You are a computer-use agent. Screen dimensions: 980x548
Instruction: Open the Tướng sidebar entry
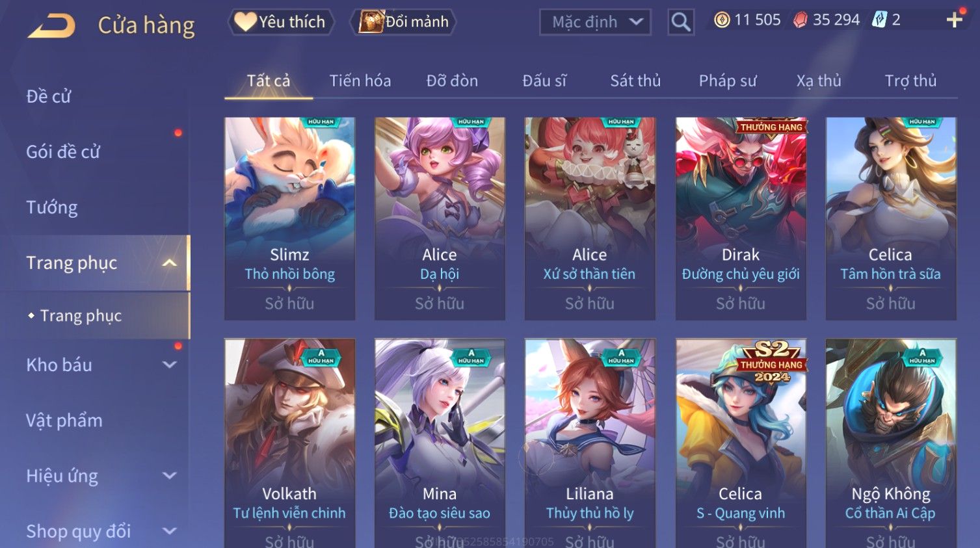(52, 207)
